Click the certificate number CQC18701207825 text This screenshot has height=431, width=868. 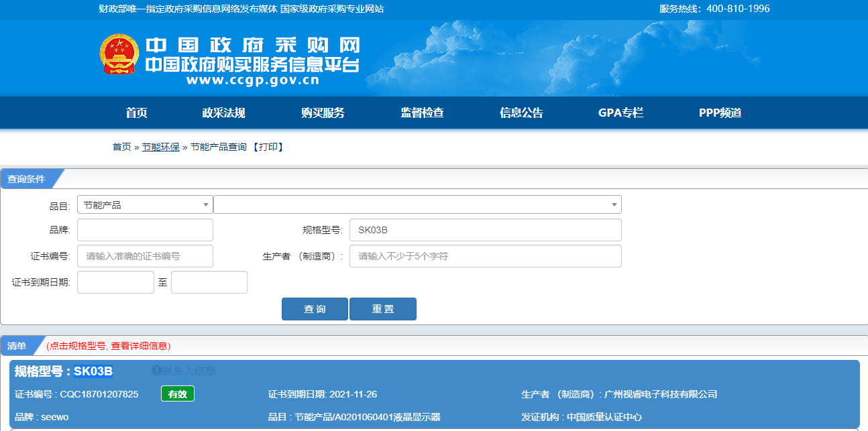99,394
